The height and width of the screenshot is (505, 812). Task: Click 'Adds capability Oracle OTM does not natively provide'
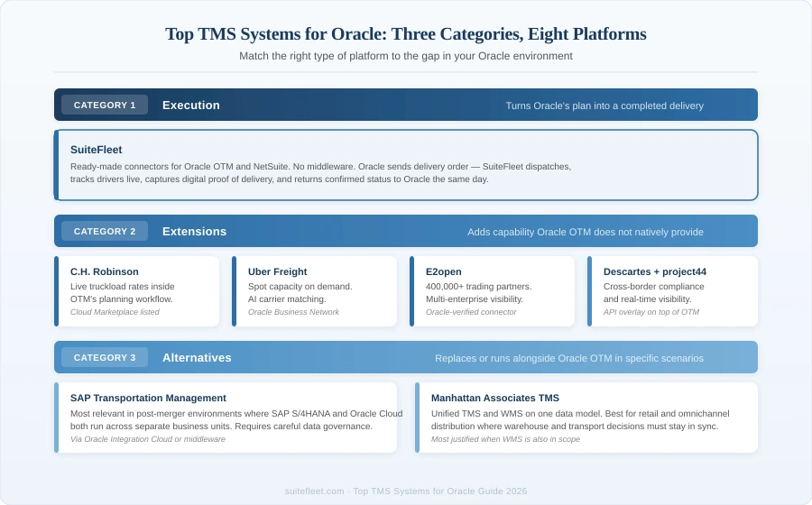point(586,232)
